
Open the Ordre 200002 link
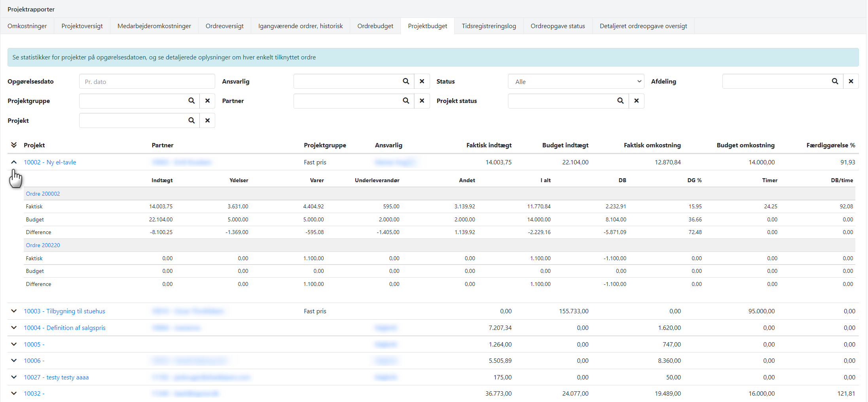[x=43, y=194]
